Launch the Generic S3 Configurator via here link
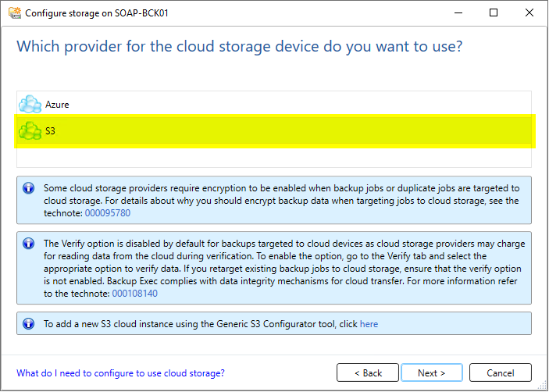The height and width of the screenshot is (392, 549). coord(369,324)
